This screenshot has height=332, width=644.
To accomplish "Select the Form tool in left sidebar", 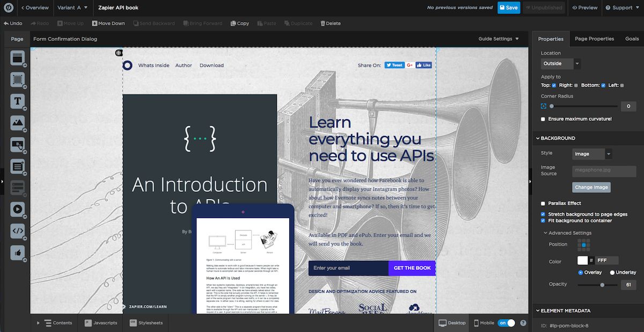I will pyautogui.click(x=17, y=165).
